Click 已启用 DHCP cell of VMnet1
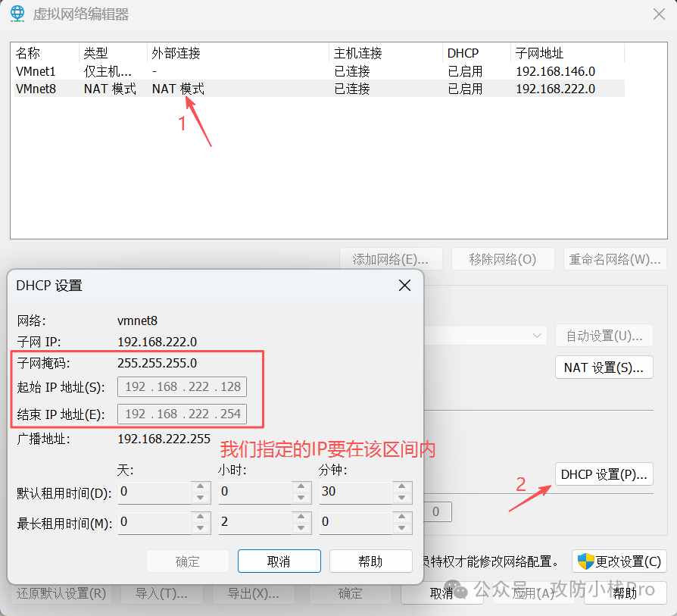This screenshot has height=616, width=677. pos(464,71)
